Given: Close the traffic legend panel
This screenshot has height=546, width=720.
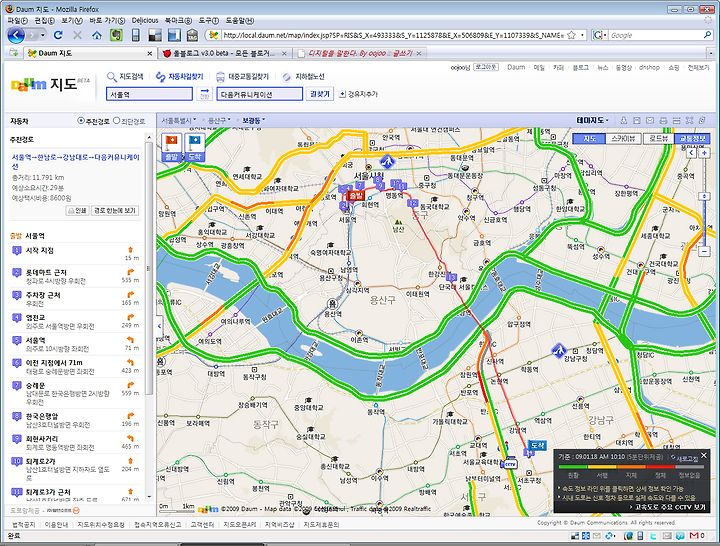Looking at the screenshot, I should pyautogui.click(x=704, y=456).
